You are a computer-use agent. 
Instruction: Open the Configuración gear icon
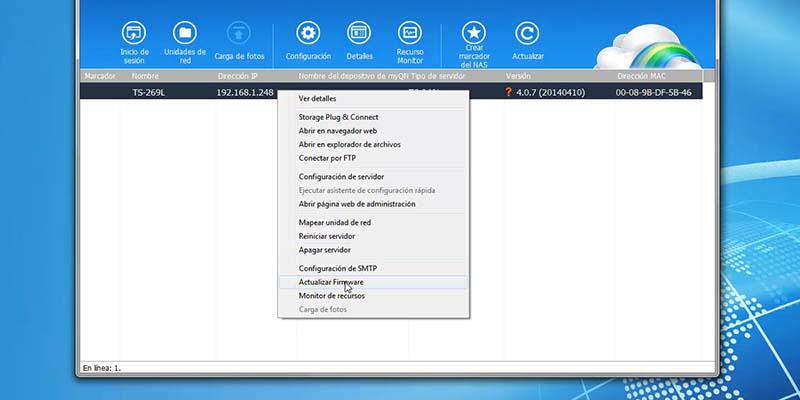(x=308, y=33)
